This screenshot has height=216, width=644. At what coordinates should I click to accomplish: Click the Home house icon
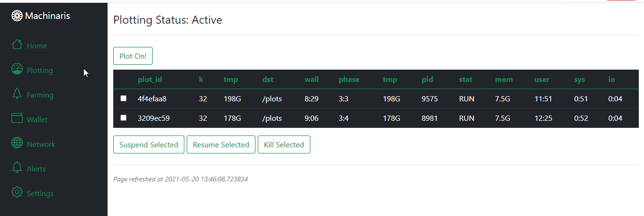pos(17,45)
